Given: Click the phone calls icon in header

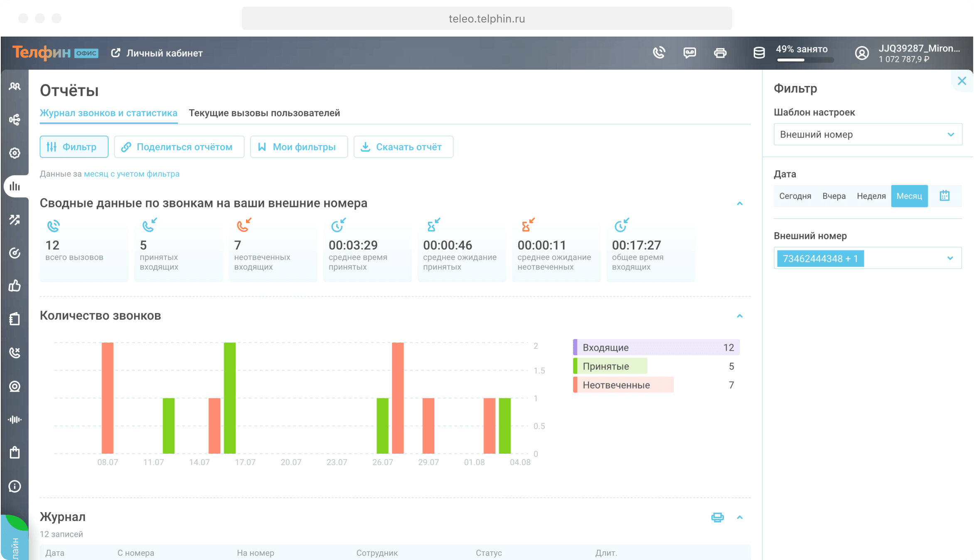Looking at the screenshot, I should [x=659, y=53].
